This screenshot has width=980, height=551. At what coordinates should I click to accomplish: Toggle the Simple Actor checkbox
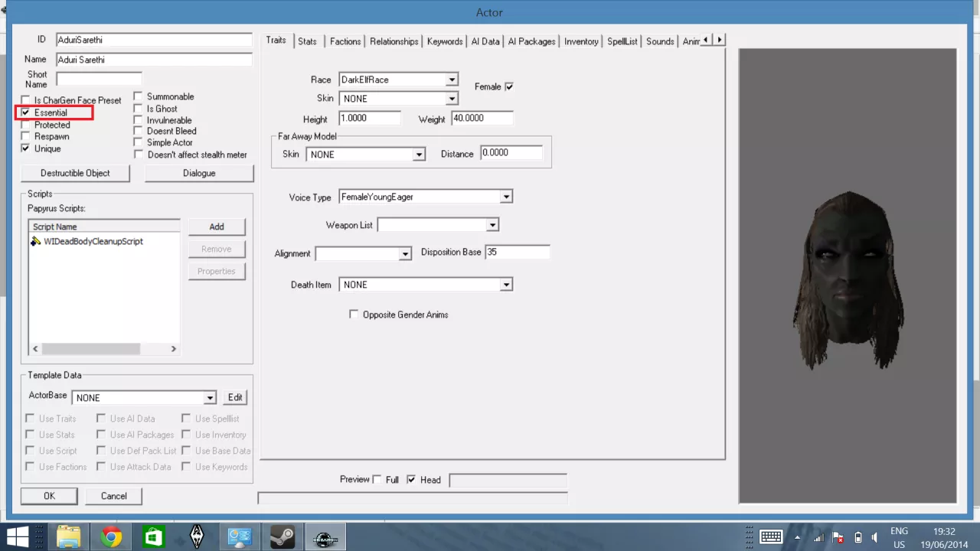[x=139, y=142]
